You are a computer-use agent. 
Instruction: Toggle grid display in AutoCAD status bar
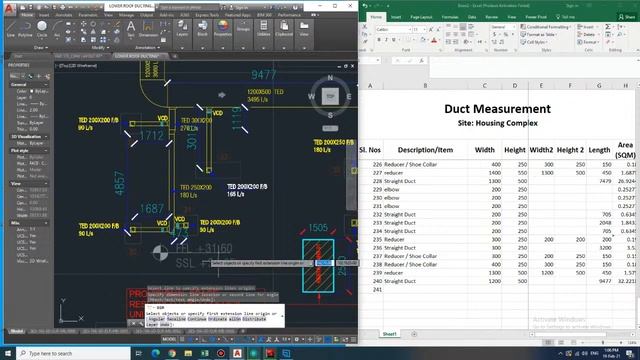point(182,339)
